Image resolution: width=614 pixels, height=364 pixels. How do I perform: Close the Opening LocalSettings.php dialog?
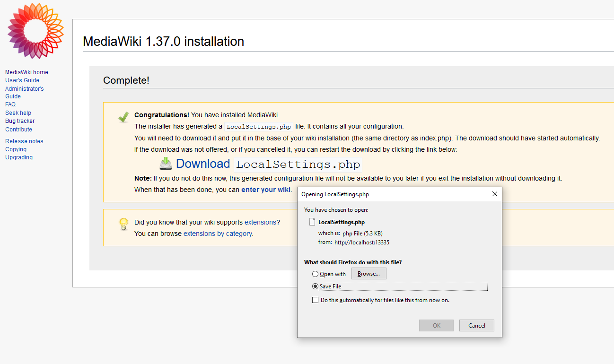[494, 194]
